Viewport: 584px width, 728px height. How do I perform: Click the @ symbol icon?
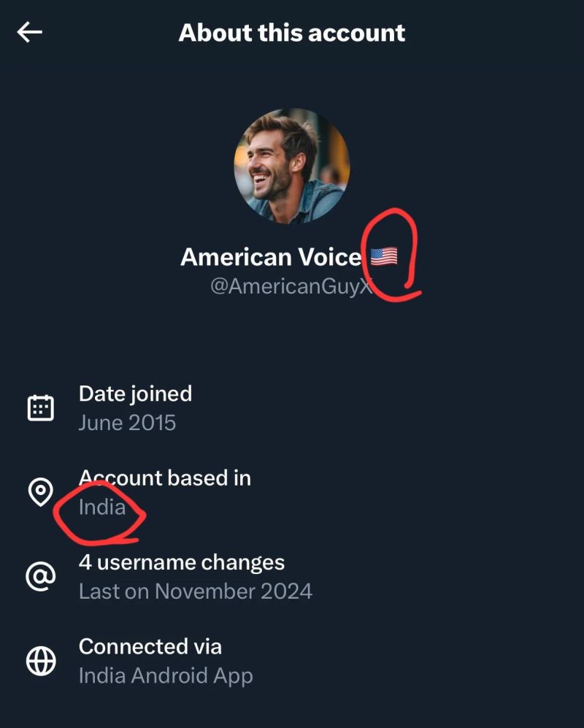(x=40, y=576)
